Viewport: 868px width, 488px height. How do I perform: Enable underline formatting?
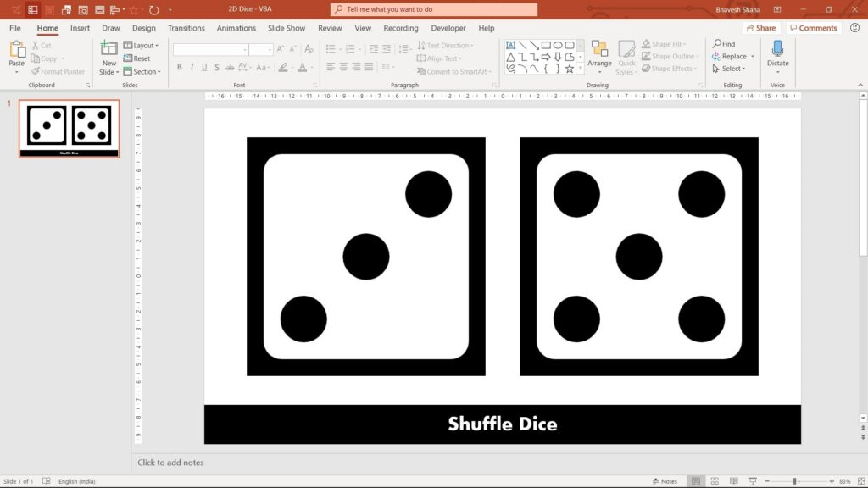pos(203,66)
